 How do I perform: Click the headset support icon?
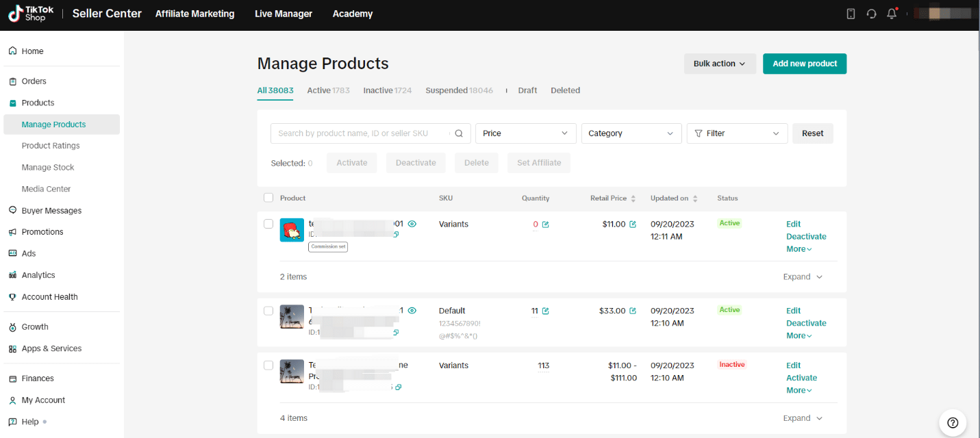pos(871,13)
